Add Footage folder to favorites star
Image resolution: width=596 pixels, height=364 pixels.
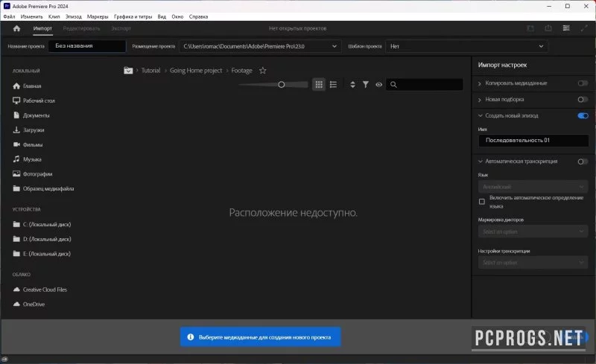click(263, 71)
